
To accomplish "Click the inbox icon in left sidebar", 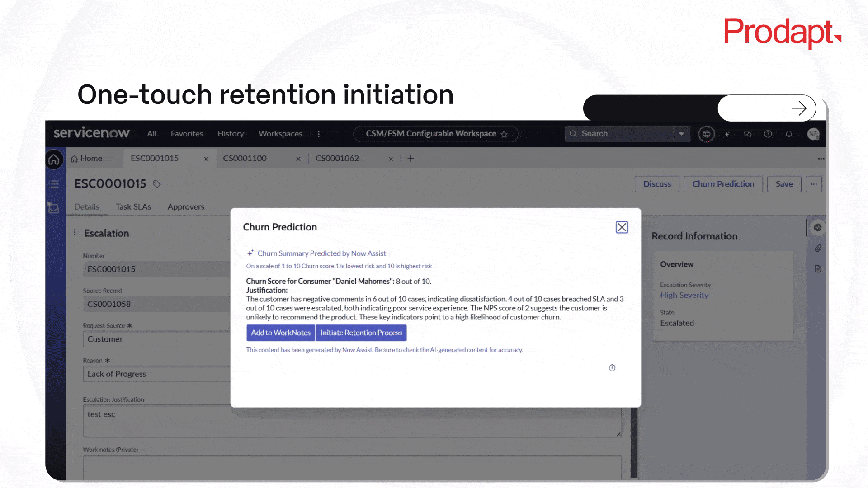I will [53, 208].
